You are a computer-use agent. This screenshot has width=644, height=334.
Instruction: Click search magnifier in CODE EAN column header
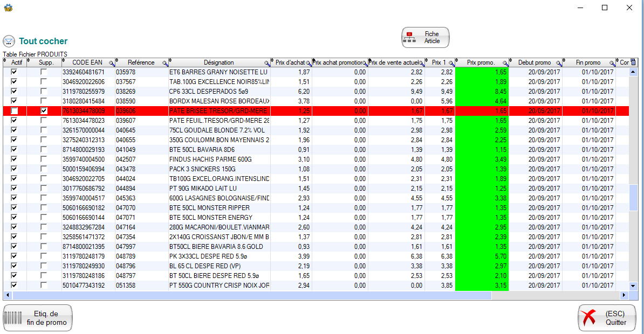112,63
